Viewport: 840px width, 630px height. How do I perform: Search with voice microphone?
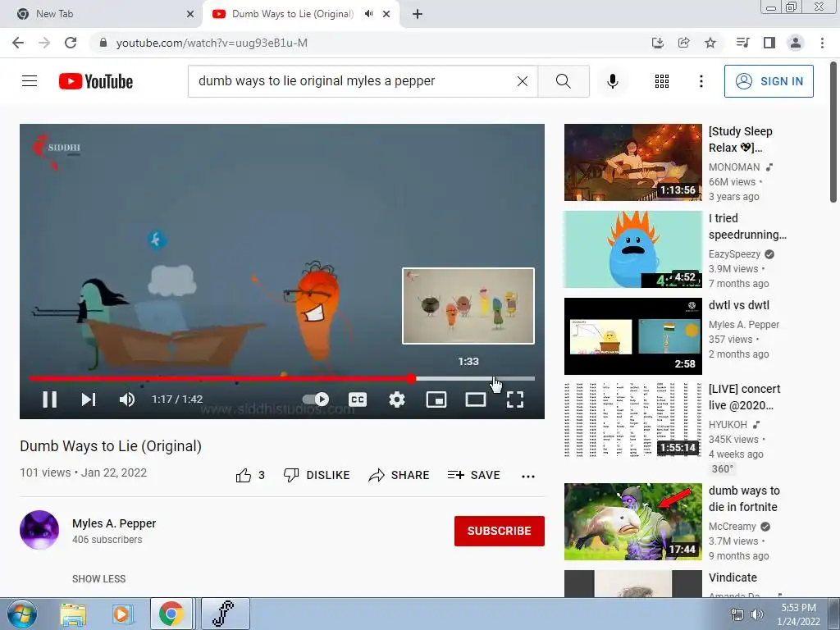(613, 81)
